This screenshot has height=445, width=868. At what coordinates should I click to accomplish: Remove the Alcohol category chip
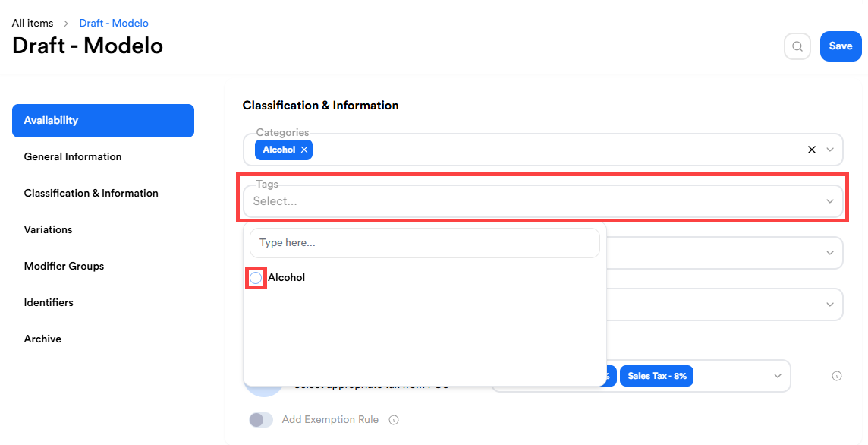tap(304, 150)
